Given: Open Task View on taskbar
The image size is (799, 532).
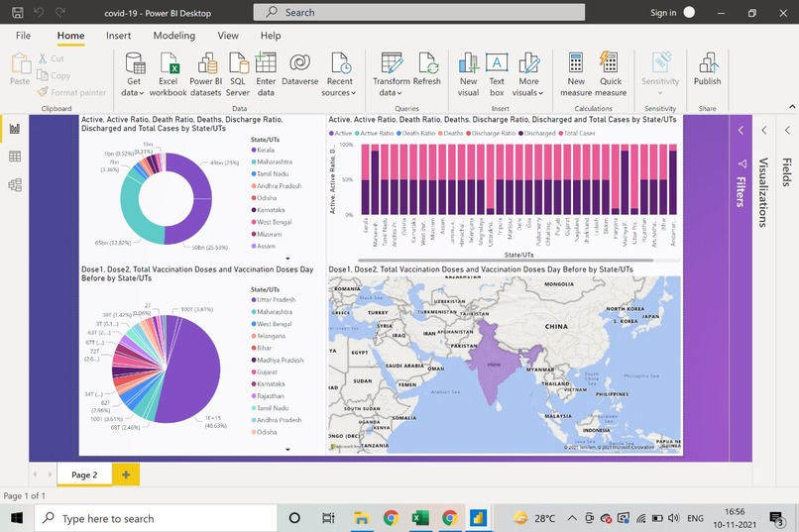Looking at the screenshot, I should click(x=328, y=518).
